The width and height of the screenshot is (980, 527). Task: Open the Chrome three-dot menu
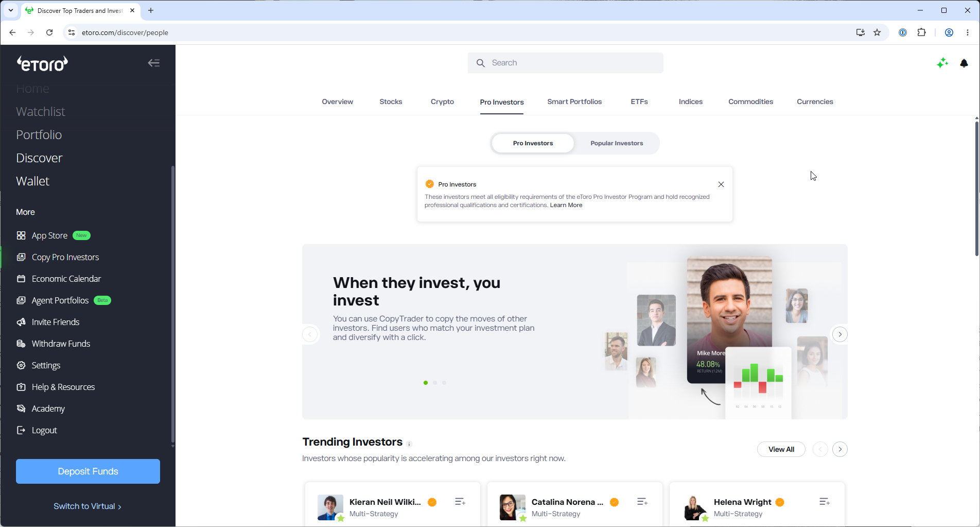tap(968, 32)
